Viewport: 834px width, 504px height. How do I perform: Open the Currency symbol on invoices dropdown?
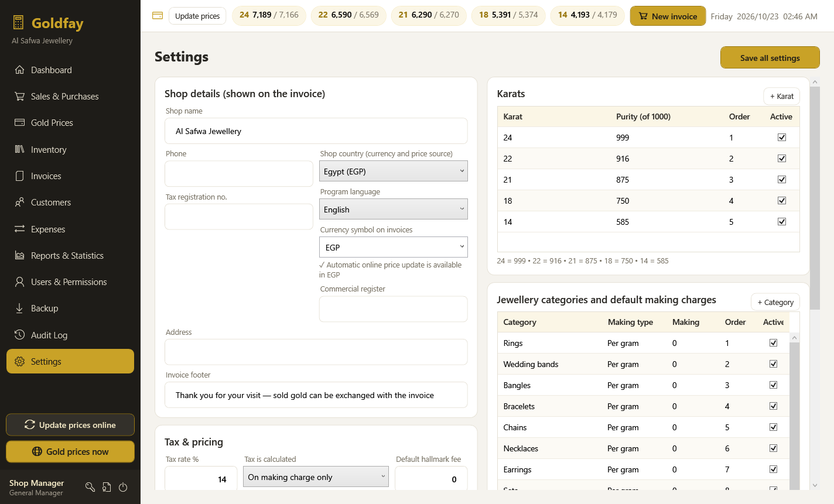pos(394,247)
